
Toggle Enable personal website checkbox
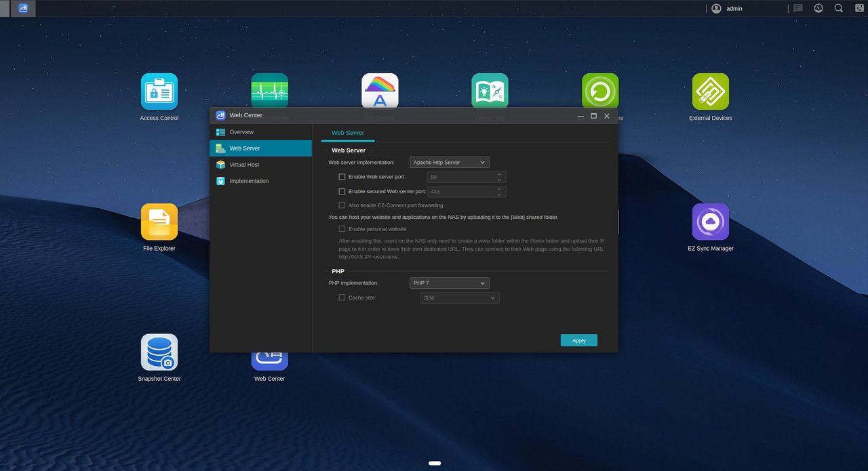(x=342, y=229)
